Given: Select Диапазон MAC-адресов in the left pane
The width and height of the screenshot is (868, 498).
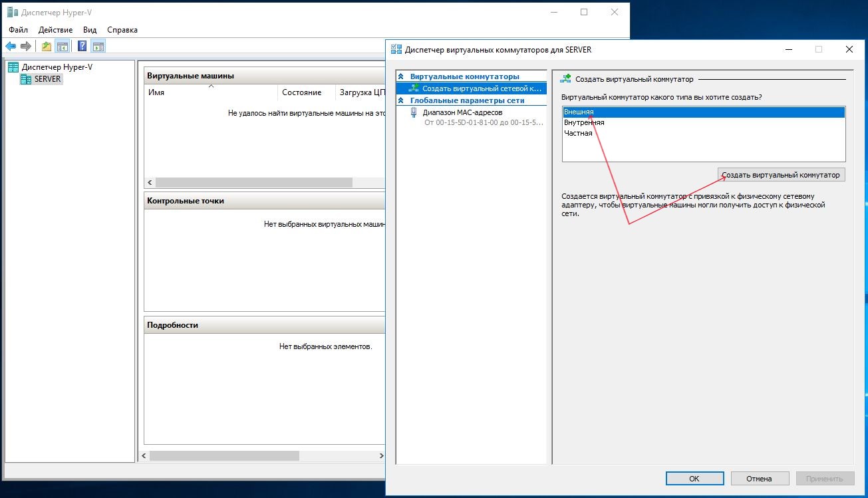Looking at the screenshot, I should tap(462, 112).
